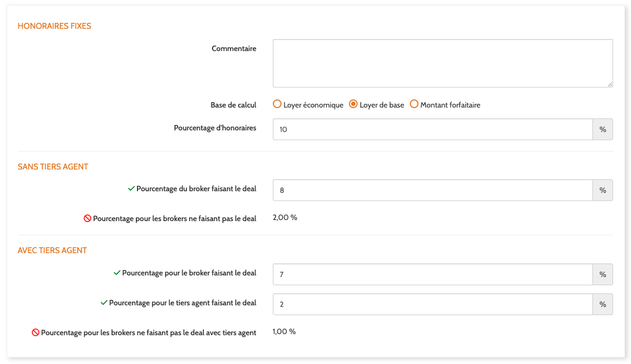Click green checkmark beside Sans Tiers Agent broker percentage
The width and height of the screenshot is (631, 364).
(x=131, y=189)
